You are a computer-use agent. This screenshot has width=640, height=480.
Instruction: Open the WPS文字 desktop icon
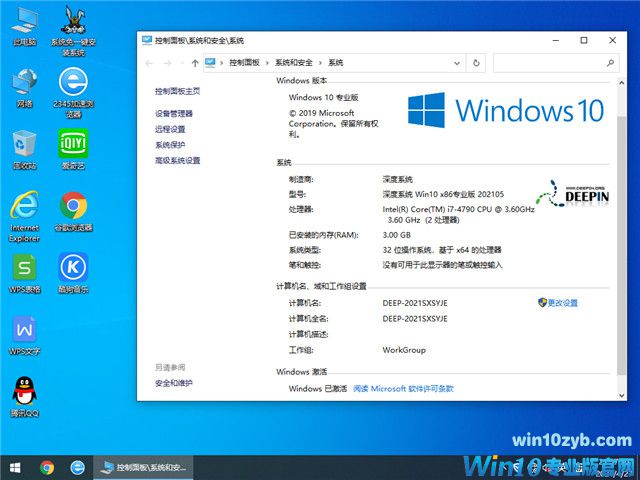pos(24,336)
